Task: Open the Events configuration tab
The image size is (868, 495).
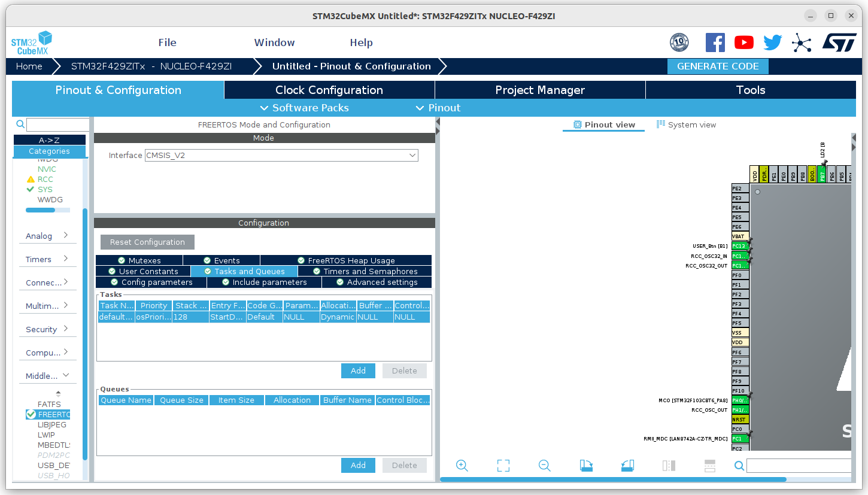Action: tap(221, 260)
